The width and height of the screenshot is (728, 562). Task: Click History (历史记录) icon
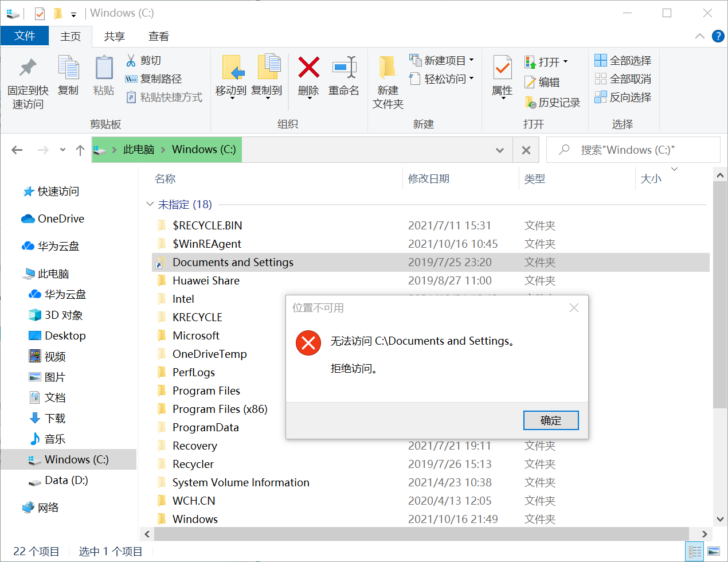coord(530,103)
